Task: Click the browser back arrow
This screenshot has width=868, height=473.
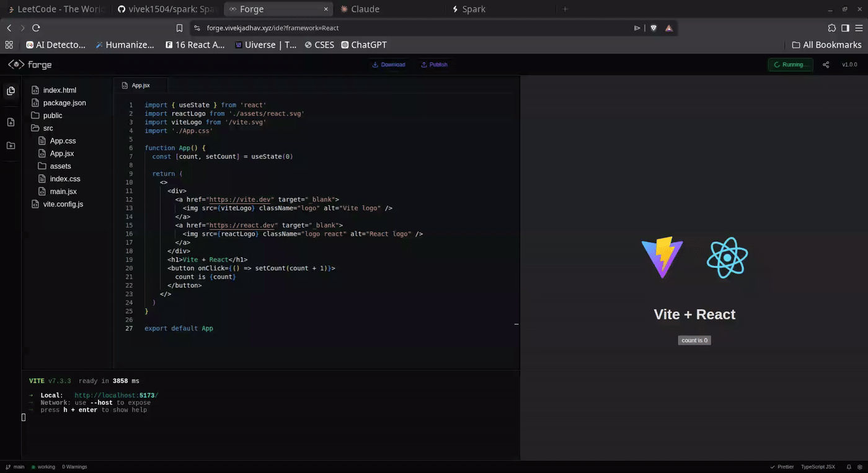Action: point(9,28)
